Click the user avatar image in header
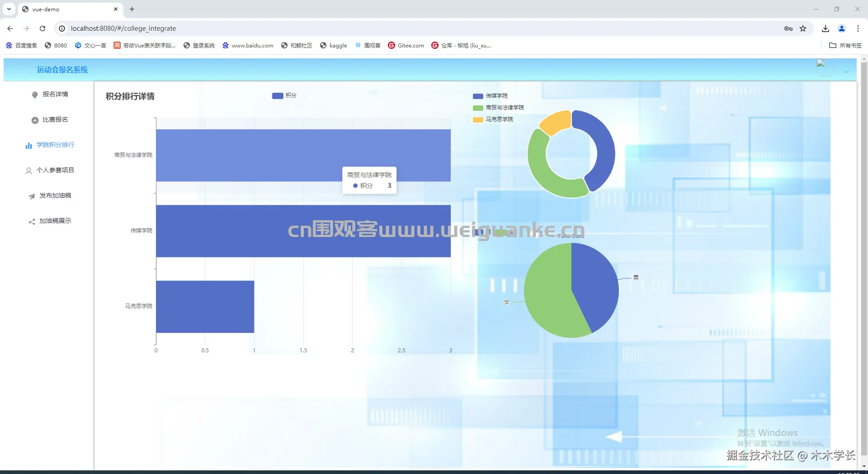Image resolution: width=868 pixels, height=474 pixels. pos(824,67)
